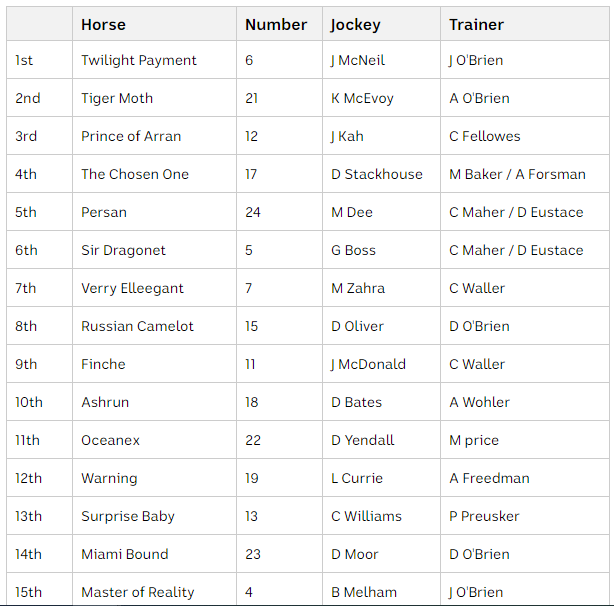Click the Tiger Moth cell
This screenshot has height=606, width=614.
pos(117,98)
